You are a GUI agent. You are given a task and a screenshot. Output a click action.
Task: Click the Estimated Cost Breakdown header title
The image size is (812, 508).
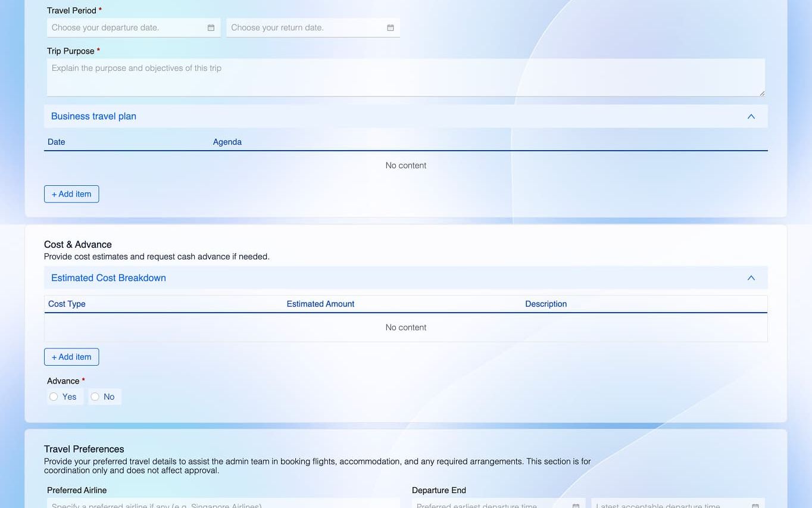coord(108,278)
